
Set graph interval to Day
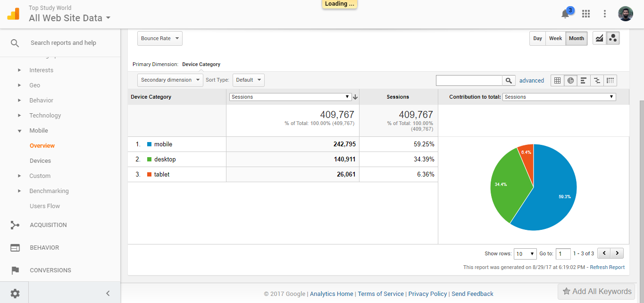(x=537, y=38)
